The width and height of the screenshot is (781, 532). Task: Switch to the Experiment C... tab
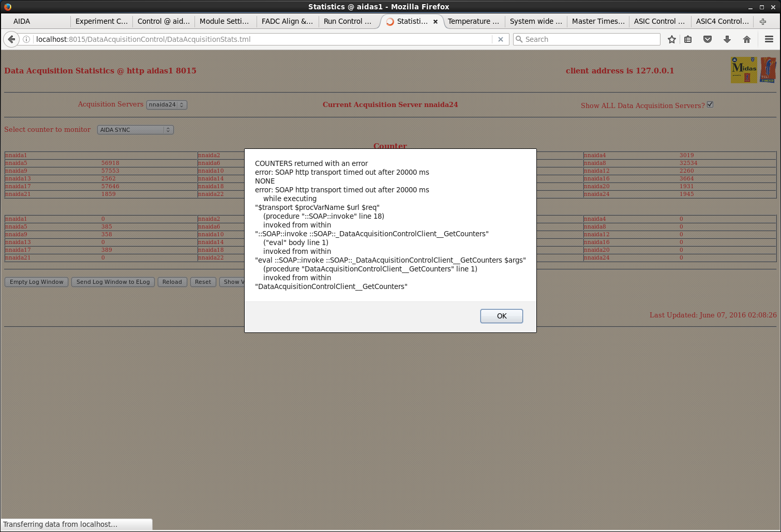(x=101, y=21)
